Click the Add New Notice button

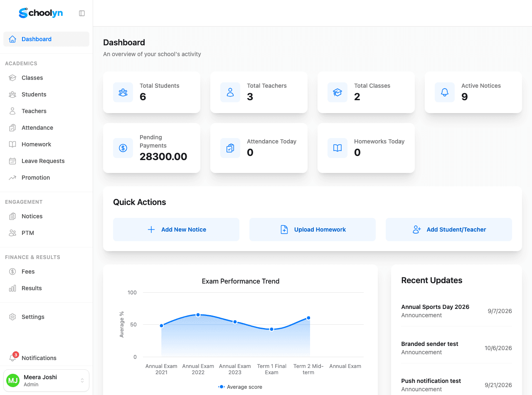(176, 230)
